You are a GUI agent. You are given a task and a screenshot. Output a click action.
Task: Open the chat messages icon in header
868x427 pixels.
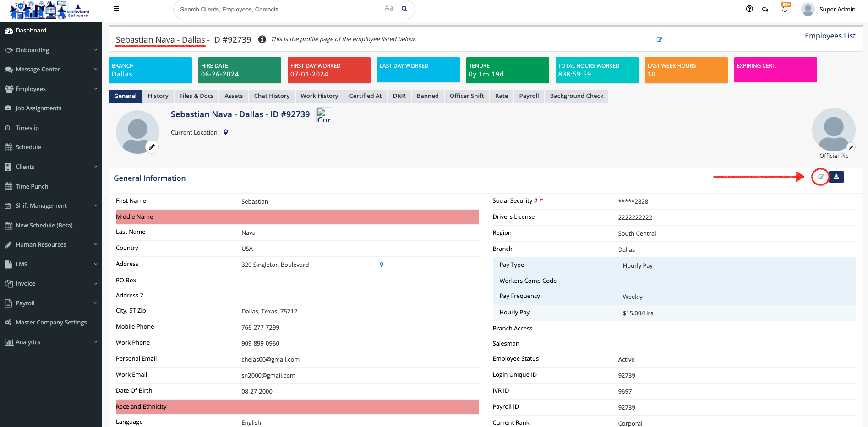pyautogui.click(x=765, y=9)
